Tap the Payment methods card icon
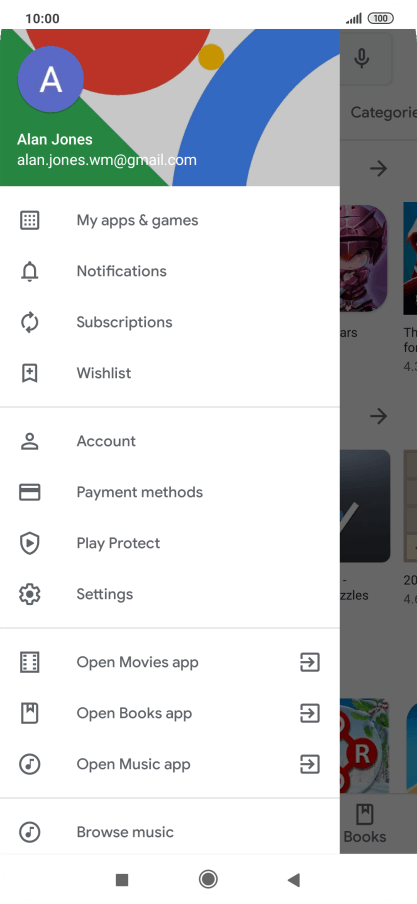The height and width of the screenshot is (904, 417). tap(29, 492)
